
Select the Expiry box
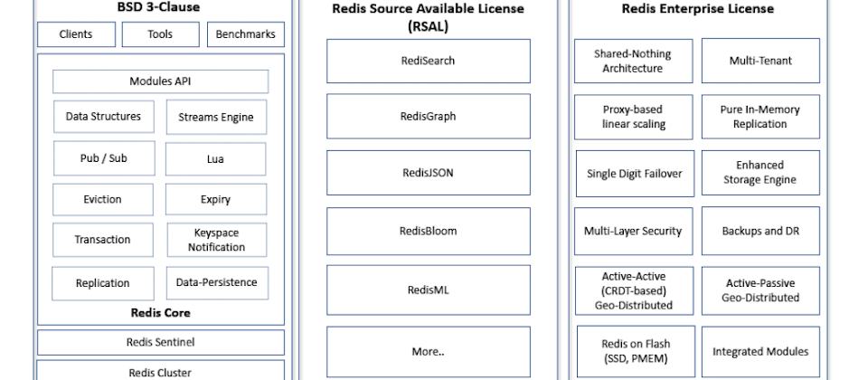tap(216, 199)
